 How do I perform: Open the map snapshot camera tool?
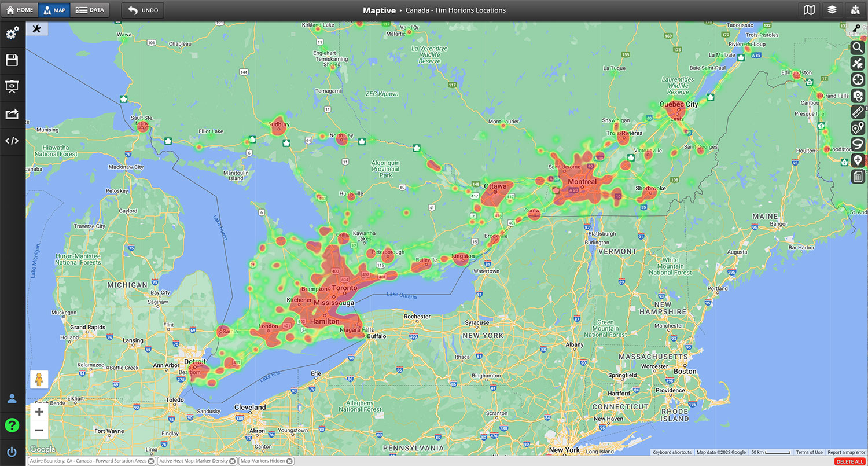(858, 96)
